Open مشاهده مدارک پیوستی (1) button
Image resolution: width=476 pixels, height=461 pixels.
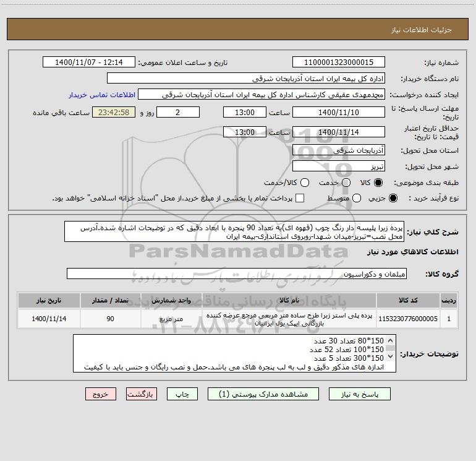(x=263, y=394)
